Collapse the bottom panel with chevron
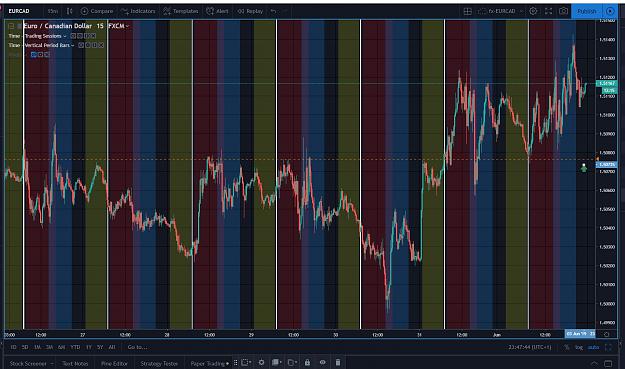 click(x=594, y=363)
